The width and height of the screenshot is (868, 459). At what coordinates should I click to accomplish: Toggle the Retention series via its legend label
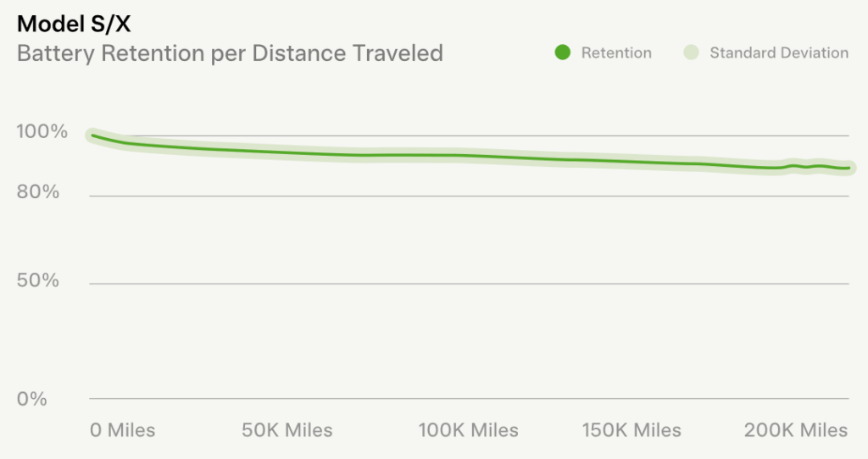tap(616, 53)
